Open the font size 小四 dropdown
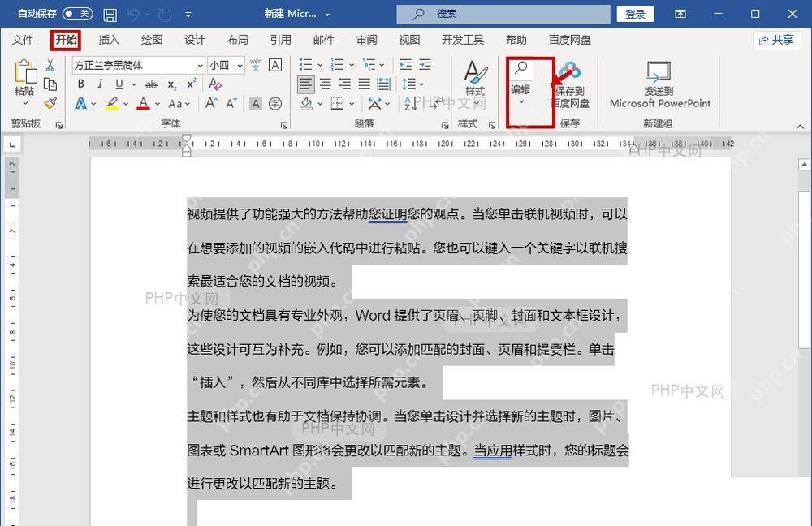Image resolution: width=812 pixels, height=526 pixels. pos(240,65)
